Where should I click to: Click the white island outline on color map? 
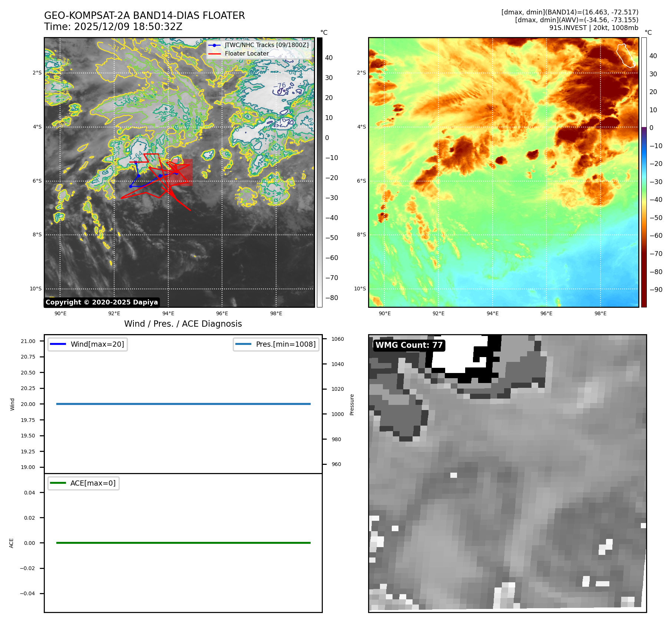(625, 56)
